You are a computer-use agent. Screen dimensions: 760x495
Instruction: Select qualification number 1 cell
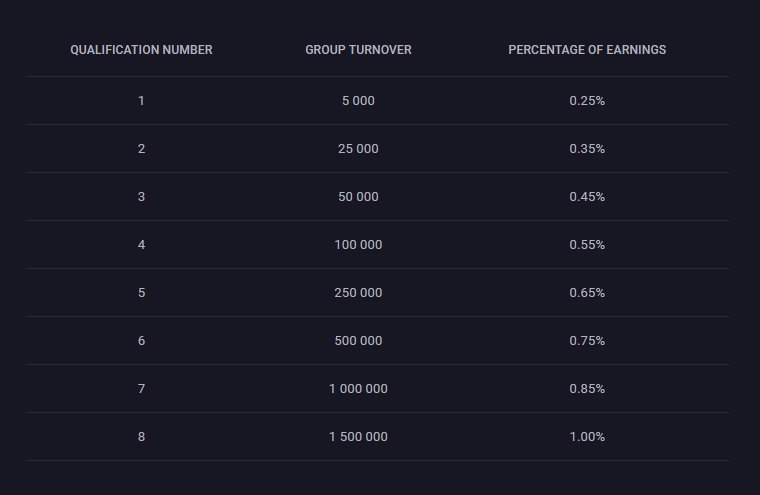pos(141,101)
